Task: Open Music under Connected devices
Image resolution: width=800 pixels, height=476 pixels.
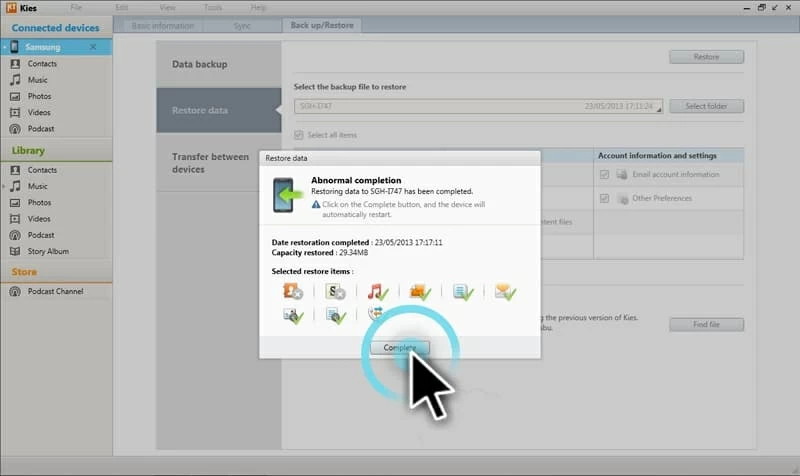Action: click(x=37, y=80)
